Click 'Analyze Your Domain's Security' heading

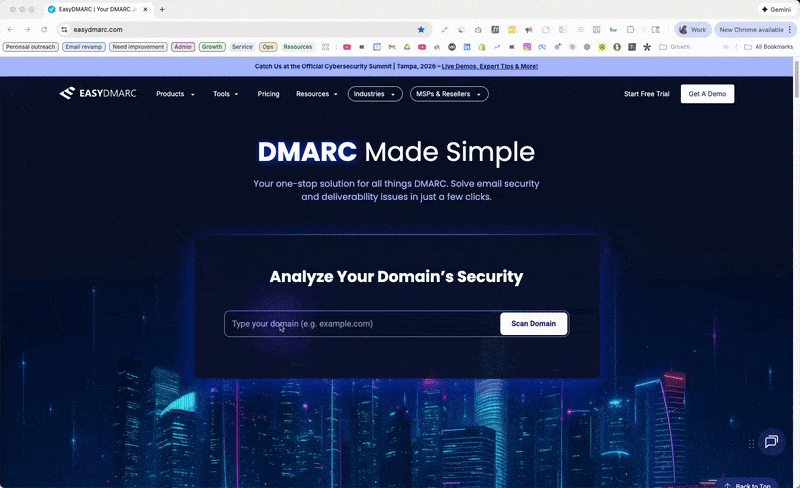396,277
